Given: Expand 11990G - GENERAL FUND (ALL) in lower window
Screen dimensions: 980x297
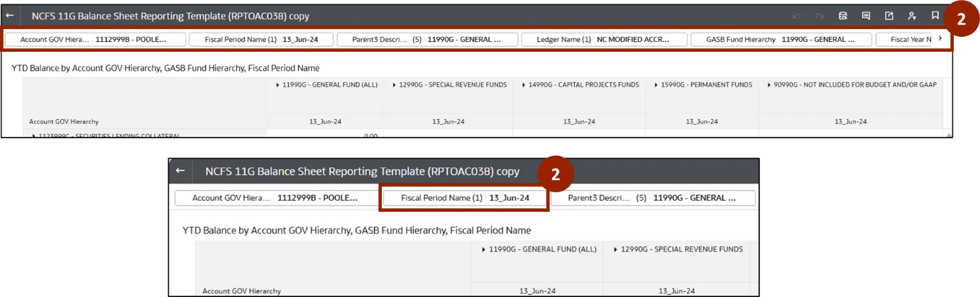Looking at the screenshot, I should pyautogui.click(x=484, y=250).
